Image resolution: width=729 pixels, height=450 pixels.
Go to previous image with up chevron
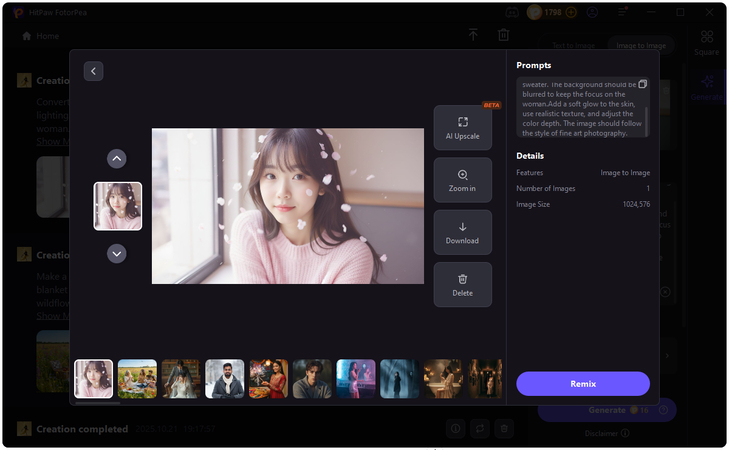[117, 158]
